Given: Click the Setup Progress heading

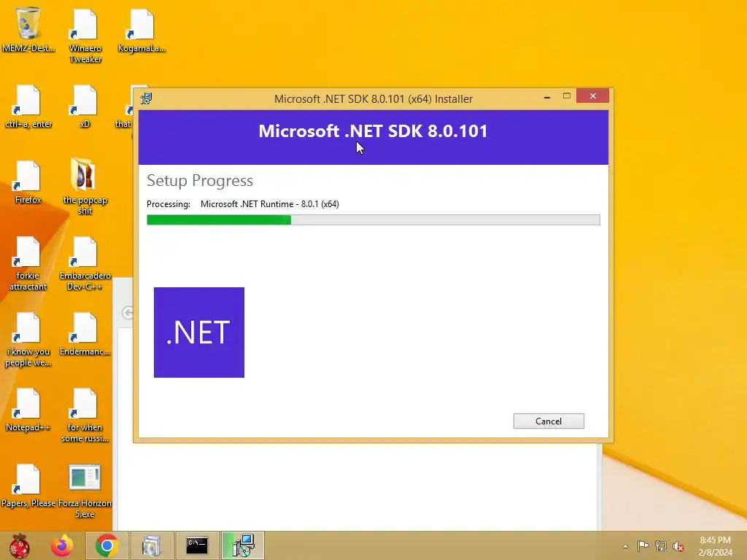Looking at the screenshot, I should [200, 181].
